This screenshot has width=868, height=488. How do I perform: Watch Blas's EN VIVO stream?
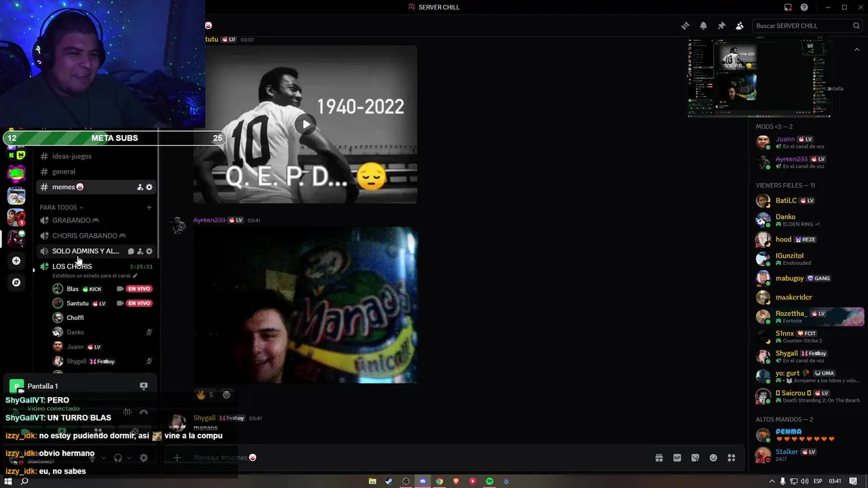click(x=139, y=289)
